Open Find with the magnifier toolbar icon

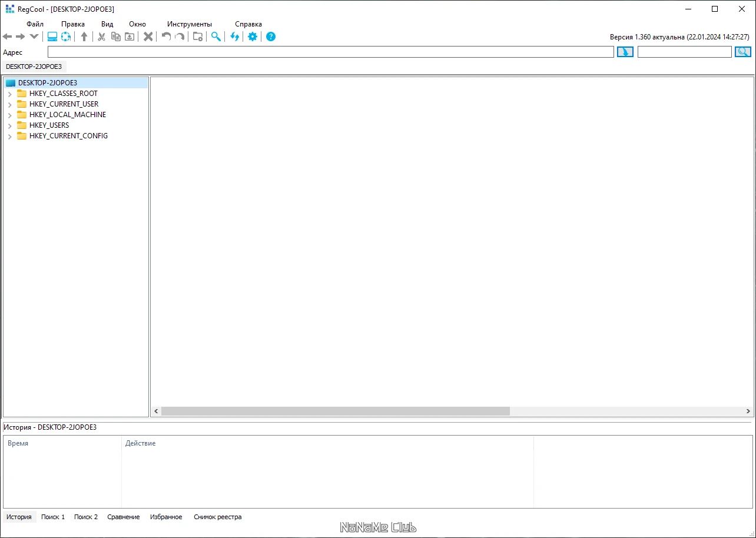pos(216,36)
